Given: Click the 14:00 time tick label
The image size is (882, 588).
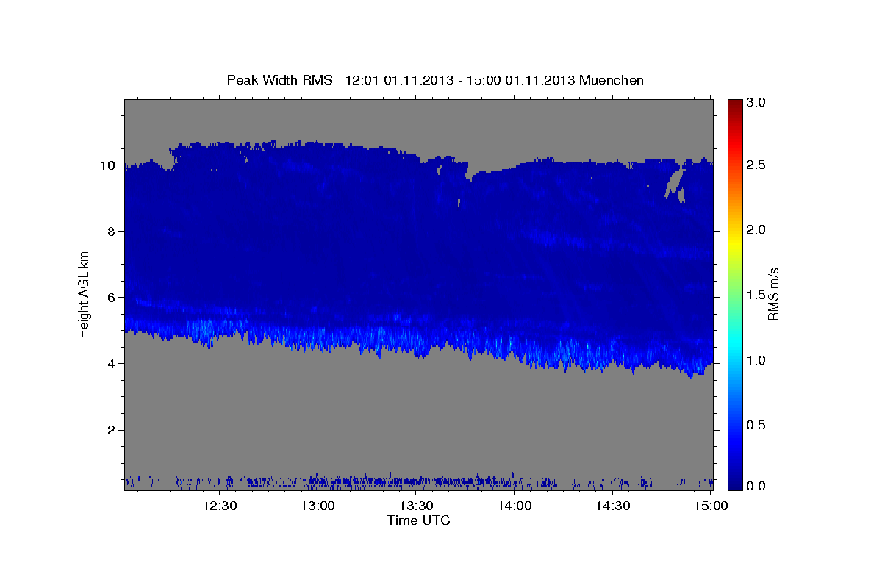Looking at the screenshot, I should pos(514,506).
